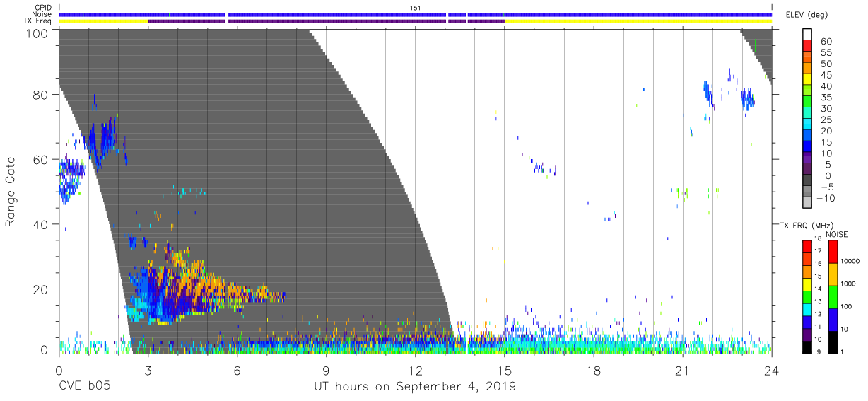Click the Range Gate axis title
The width and height of the screenshot is (868, 401).
click(x=11, y=192)
